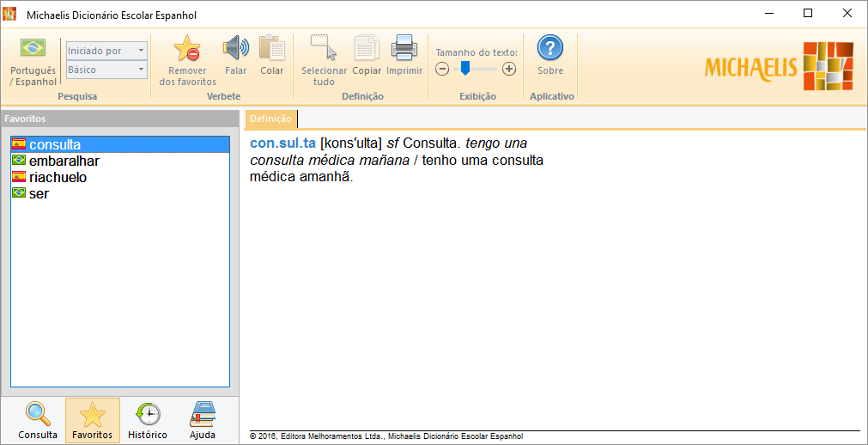Screen dimensions: 868x445
Task: Select 'embaralhar' in the Favoritos list
Action: tap(120, 162)
